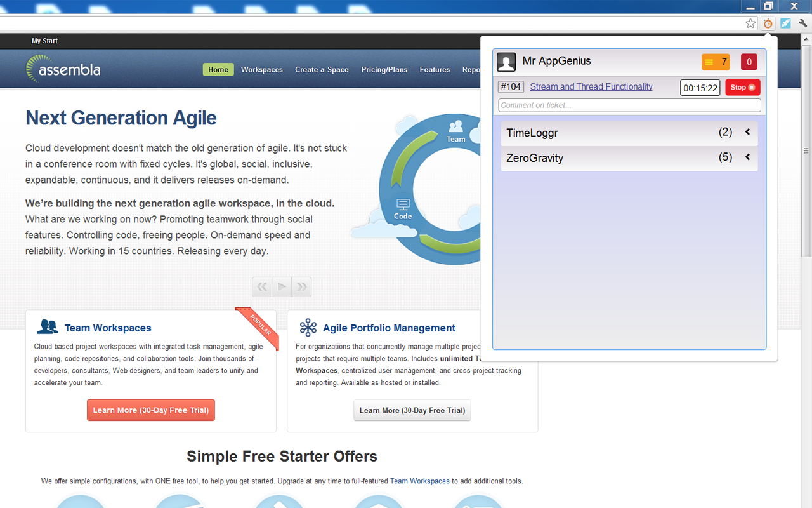The width and height of the screenshot is (812, 508).
Task: Click the Simple Free Starter Offers heading
Action: pos(282,457)
